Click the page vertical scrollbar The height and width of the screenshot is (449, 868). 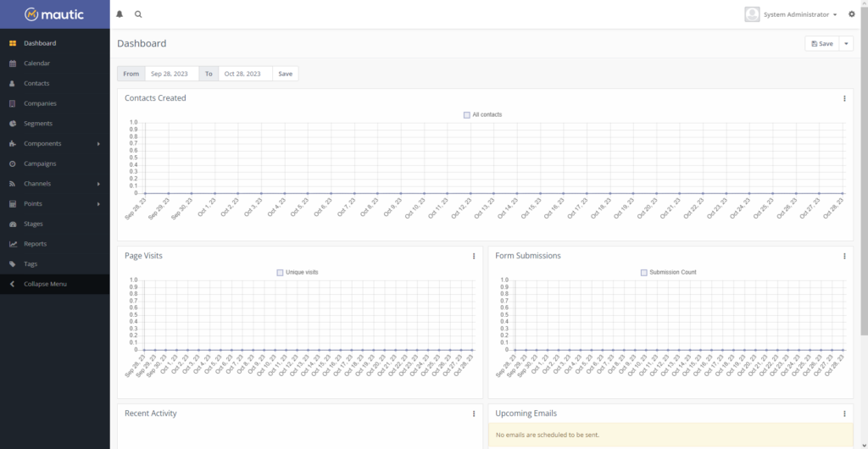pyautogui.click(x=864, y=171)
